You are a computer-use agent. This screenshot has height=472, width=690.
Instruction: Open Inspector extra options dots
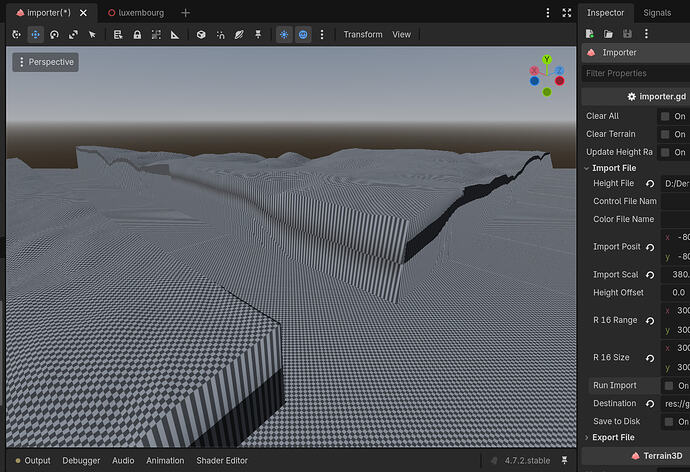(646, 33)
